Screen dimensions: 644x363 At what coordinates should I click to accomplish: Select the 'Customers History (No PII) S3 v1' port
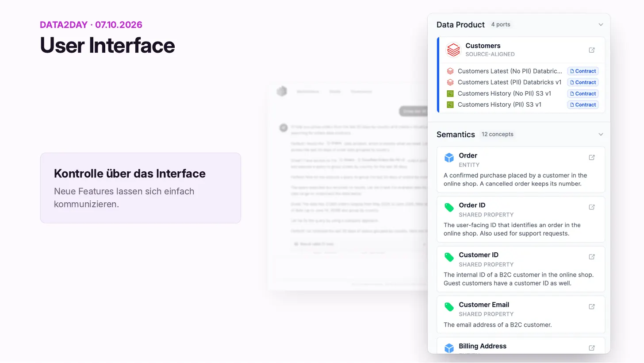(x=505, y=93)
